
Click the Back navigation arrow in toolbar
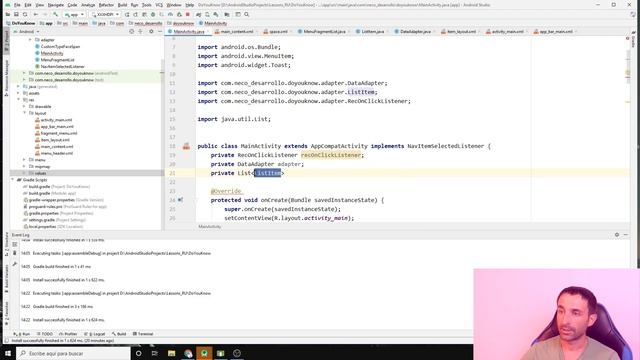point(36,14)
